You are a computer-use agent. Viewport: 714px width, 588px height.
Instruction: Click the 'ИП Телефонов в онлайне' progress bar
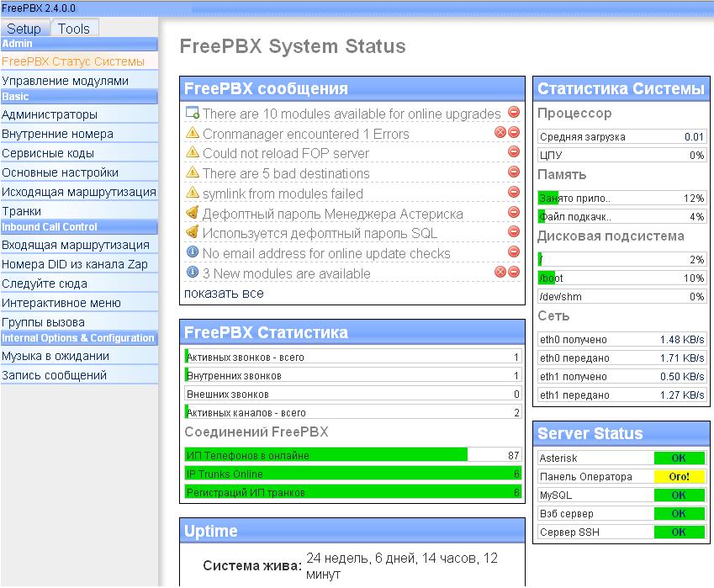(x=353, y=455)
